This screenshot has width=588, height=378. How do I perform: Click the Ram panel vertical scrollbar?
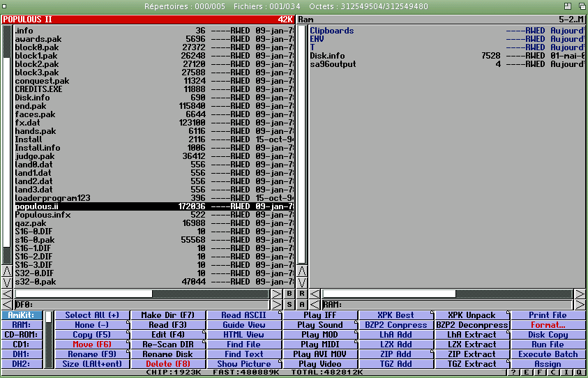coord(302,145)
